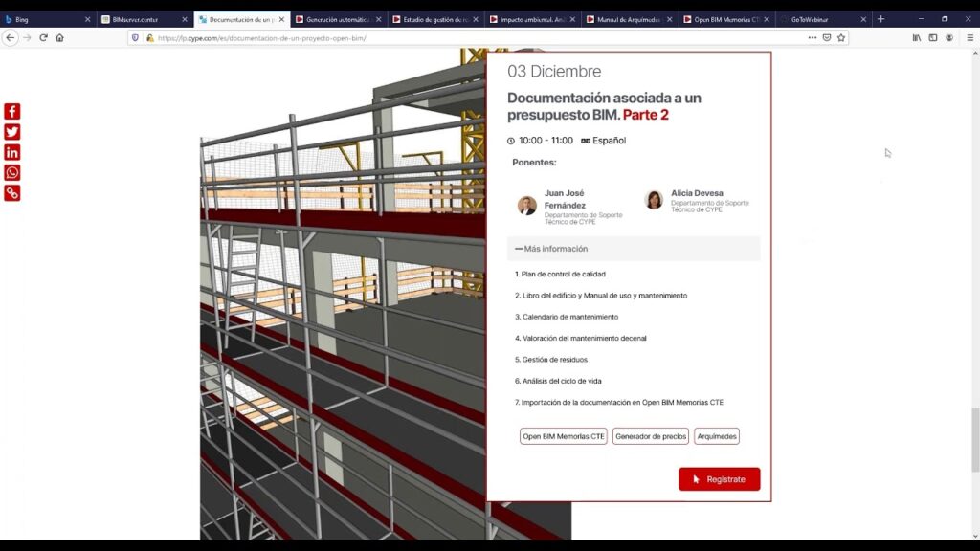Viewport: 980px width, 551px height.
Task: Share page on Twitter
Action: click(x=12, y=132)
